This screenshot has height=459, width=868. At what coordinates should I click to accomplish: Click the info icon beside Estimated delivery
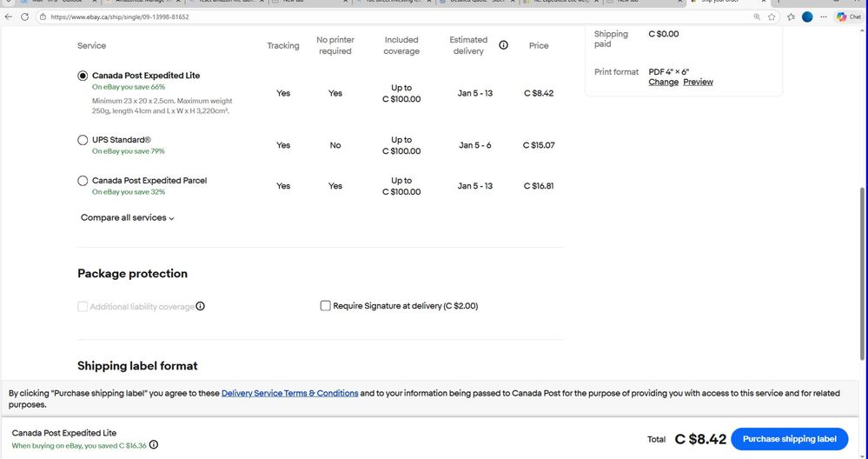(503, 45)
